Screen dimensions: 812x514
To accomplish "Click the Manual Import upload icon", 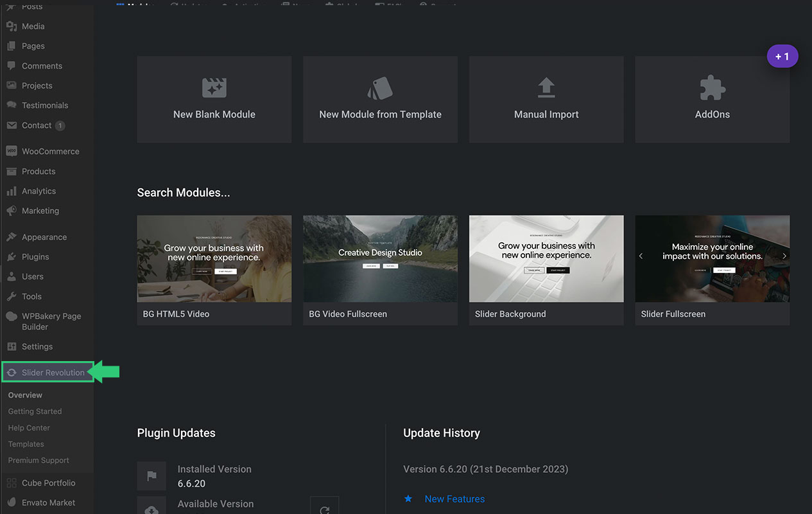I will [546, 88].
